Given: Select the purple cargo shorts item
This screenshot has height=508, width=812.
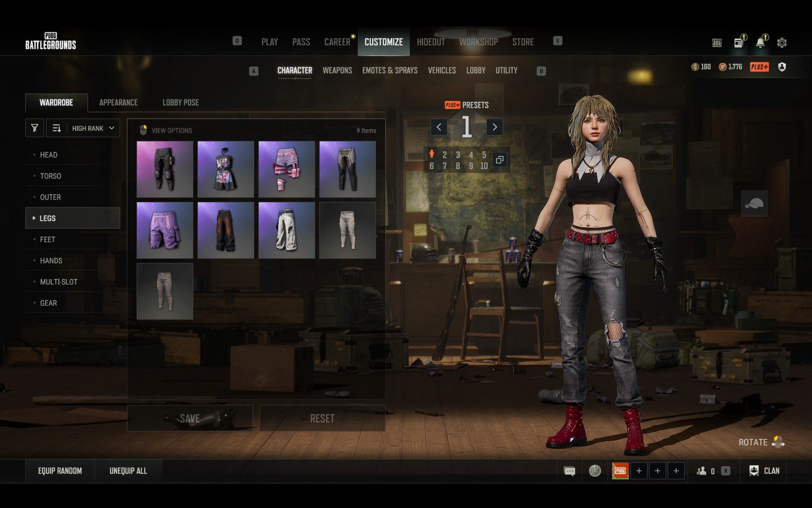Looking at the screenshot, I should tap(165, 230).
